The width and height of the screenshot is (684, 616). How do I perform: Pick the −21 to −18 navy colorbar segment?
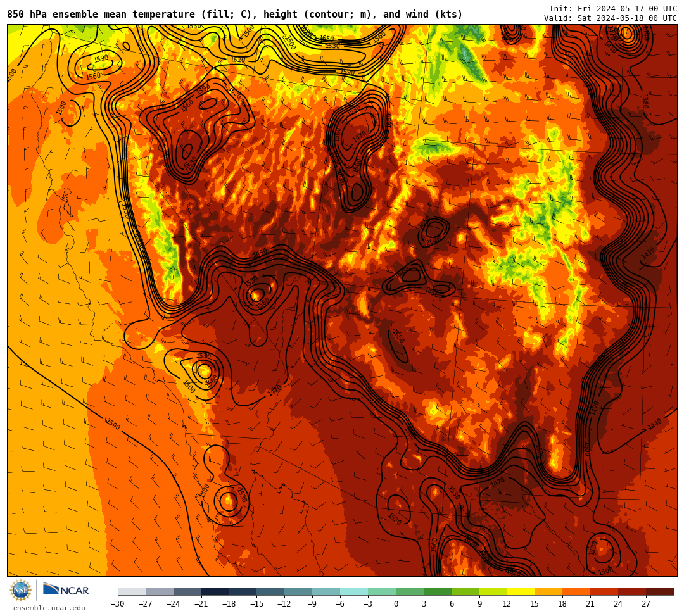pyautogui.click(x=215, y=591)
